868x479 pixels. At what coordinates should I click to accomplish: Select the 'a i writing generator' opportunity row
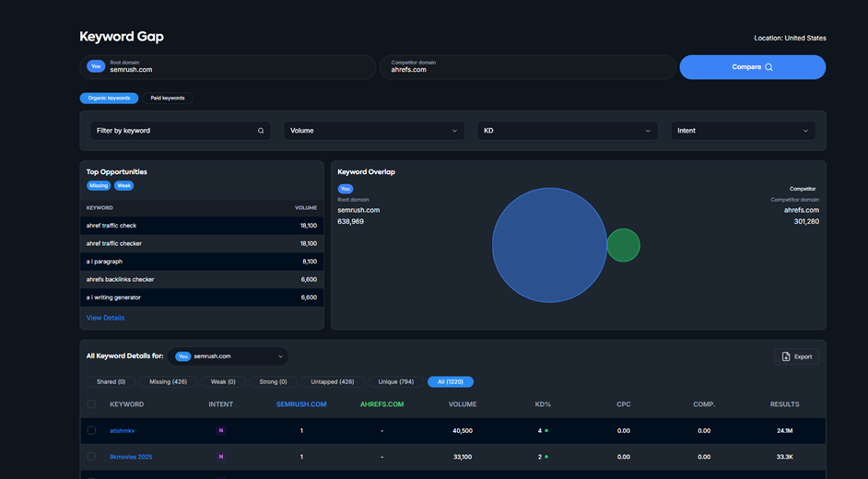pos(202,298)
